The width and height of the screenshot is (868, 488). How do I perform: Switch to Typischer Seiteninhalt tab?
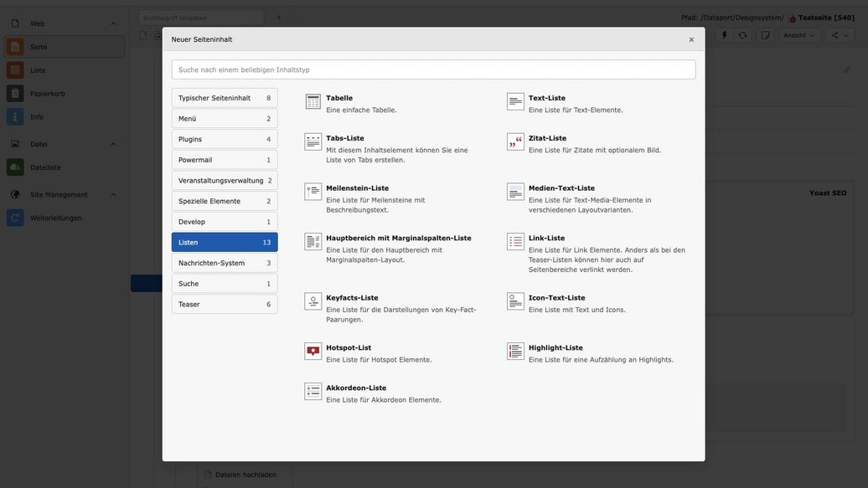[224, 98]
